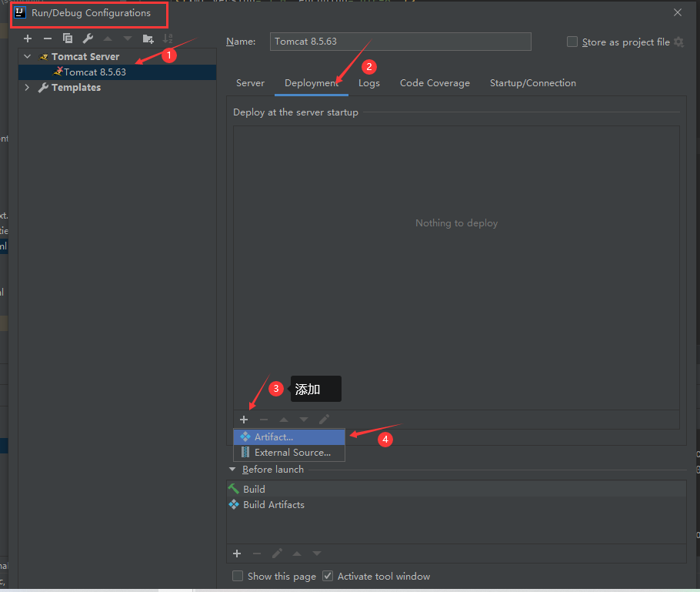Edit deployment item with pencil icon
The height and width of the screenshot is (592, 700).
(x=324, y=419)
